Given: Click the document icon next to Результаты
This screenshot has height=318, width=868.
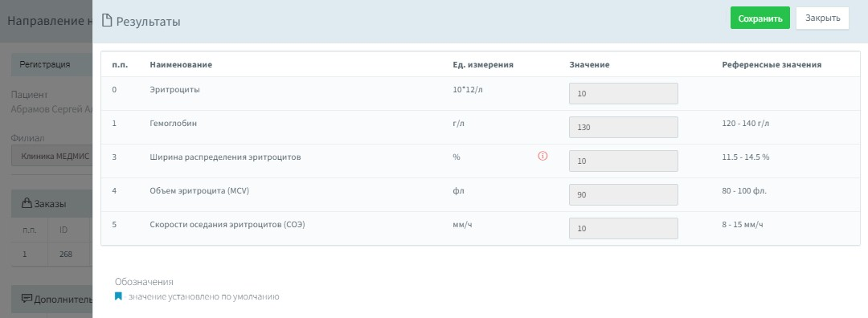Looking at the screenshot, I should pyautogui.click(x=107, y=21).
